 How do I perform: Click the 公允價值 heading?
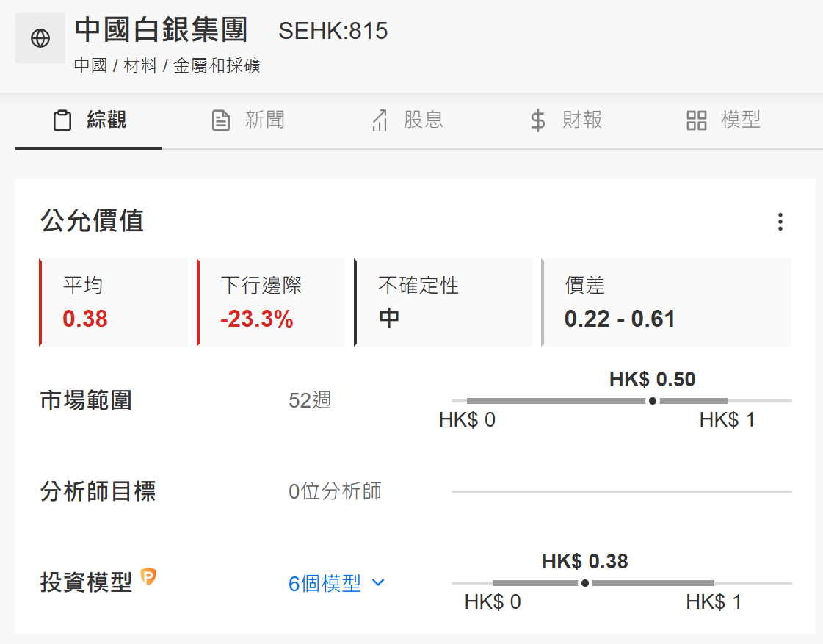[92, 220]
